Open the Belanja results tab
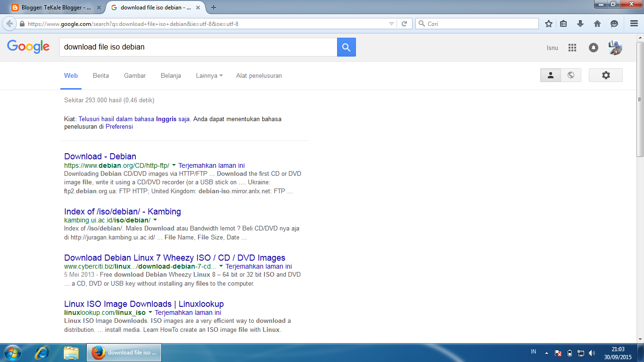Viewport: 644px width, 362px height. click(171, 75)
